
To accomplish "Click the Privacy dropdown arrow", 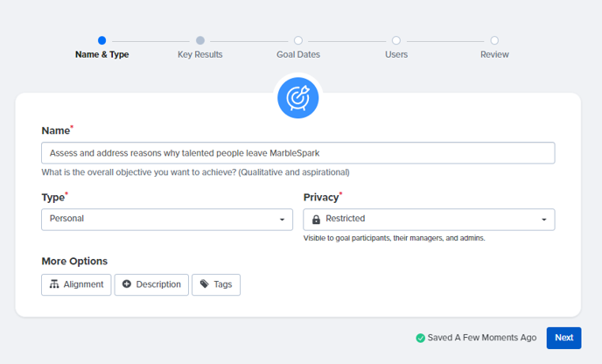I will (x=544, y=220).
